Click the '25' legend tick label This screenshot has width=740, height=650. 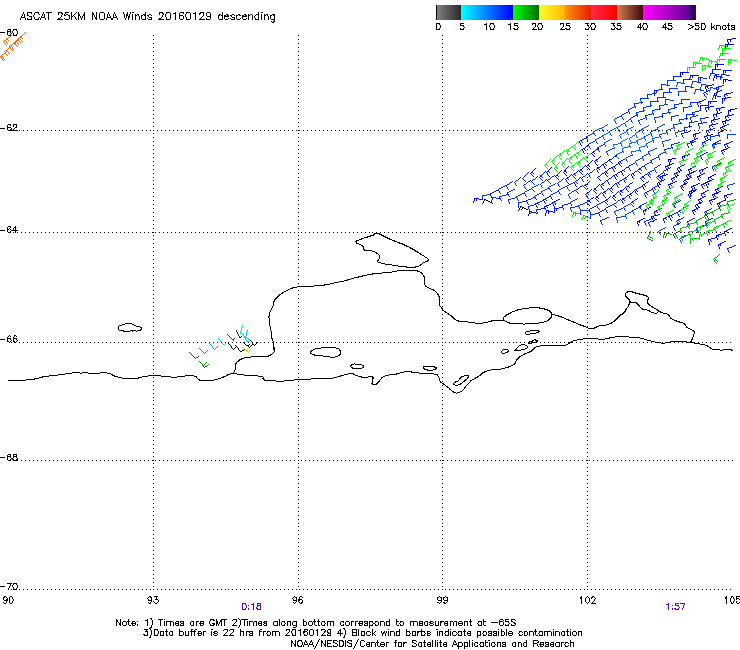(x=565, y=27)
